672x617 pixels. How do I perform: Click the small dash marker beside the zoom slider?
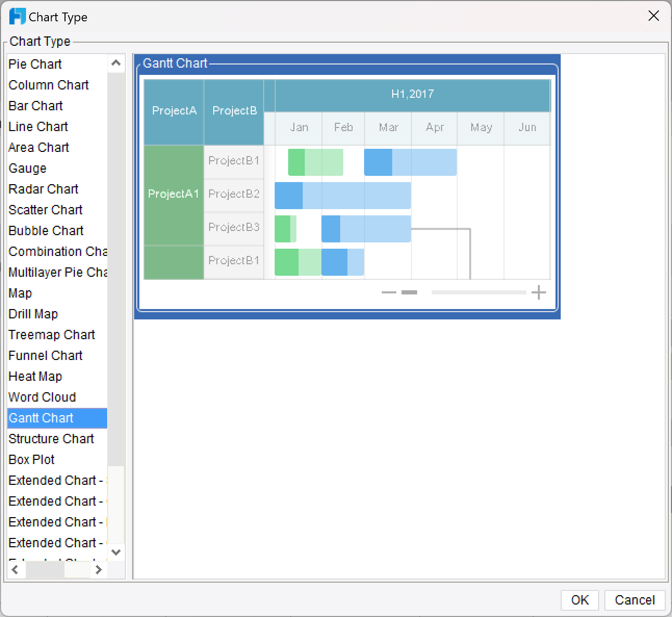click(x=409, y=292)
